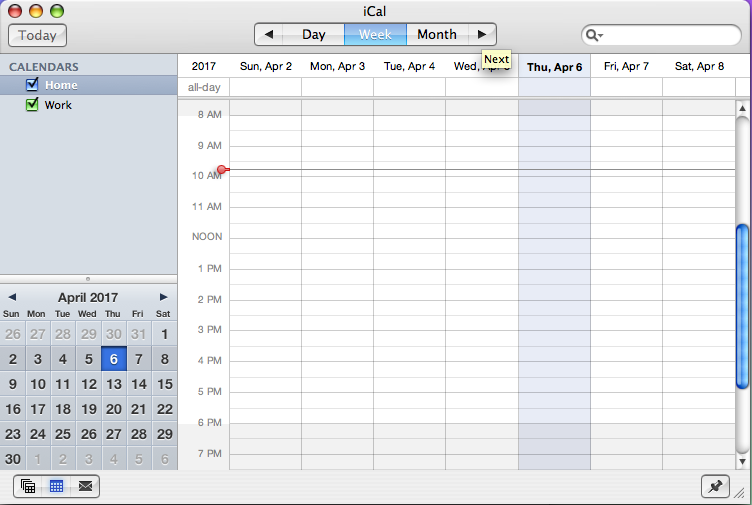Image resolution: width=752 pixels, height=505 pixels.
Task: Switch to Week view
Action: [x=376, y=35]
